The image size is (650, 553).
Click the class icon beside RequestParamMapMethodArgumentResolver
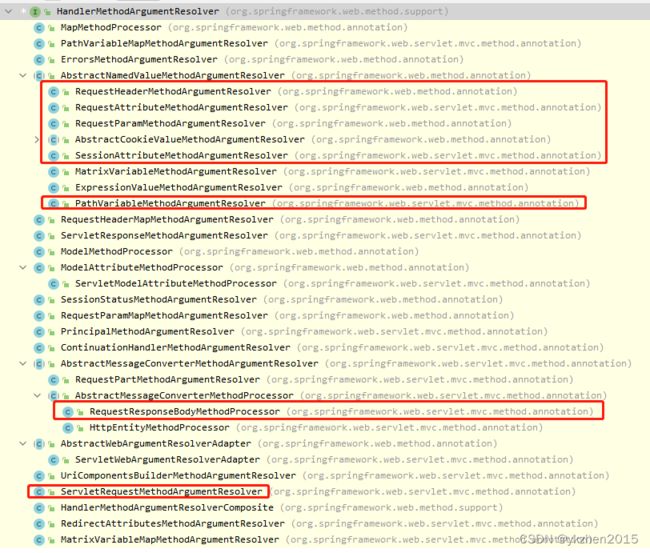tap(39, 316)
